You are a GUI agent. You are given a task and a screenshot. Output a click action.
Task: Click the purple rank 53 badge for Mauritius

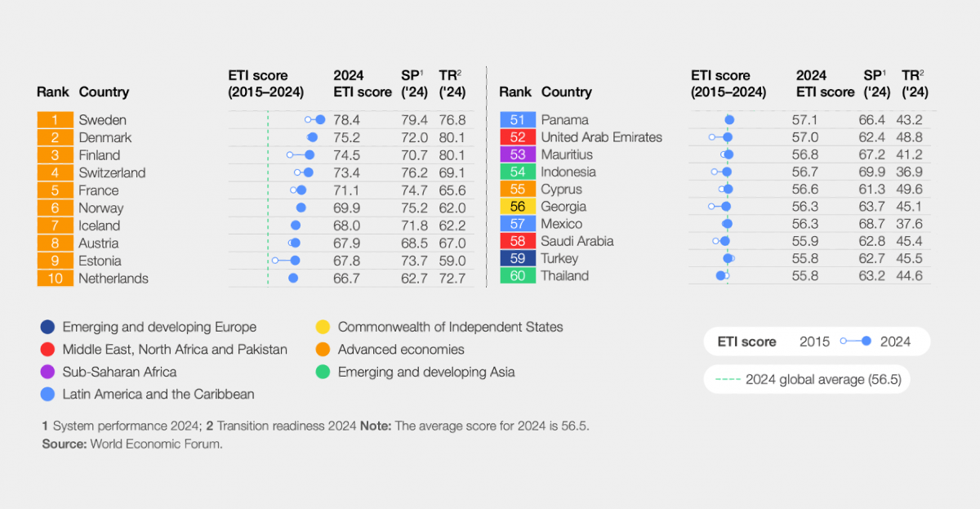pos(517,154)
